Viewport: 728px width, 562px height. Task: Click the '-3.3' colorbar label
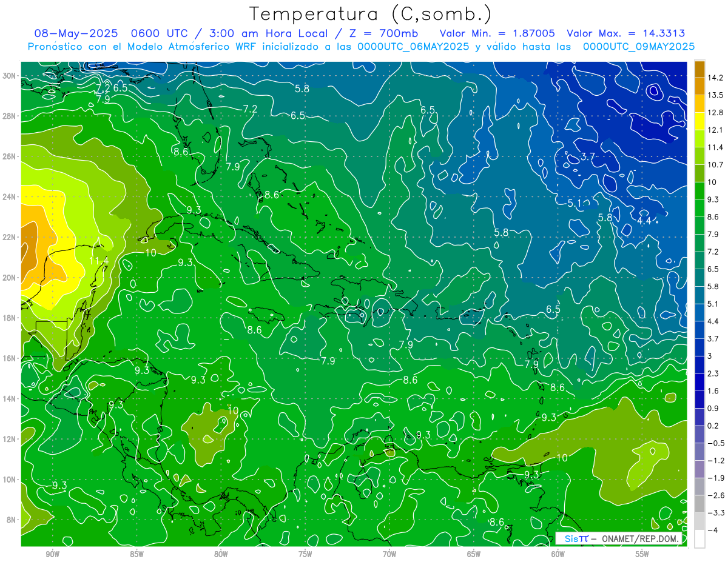715,513
